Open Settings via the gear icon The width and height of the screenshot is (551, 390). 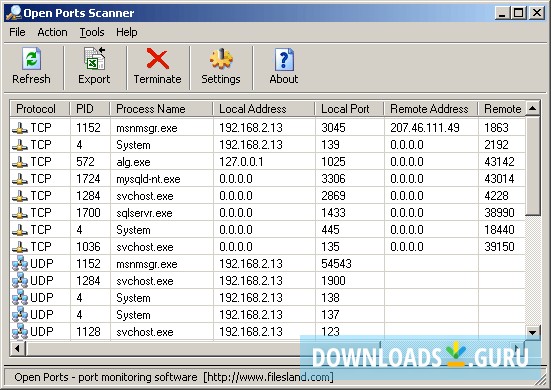[221, 59]
